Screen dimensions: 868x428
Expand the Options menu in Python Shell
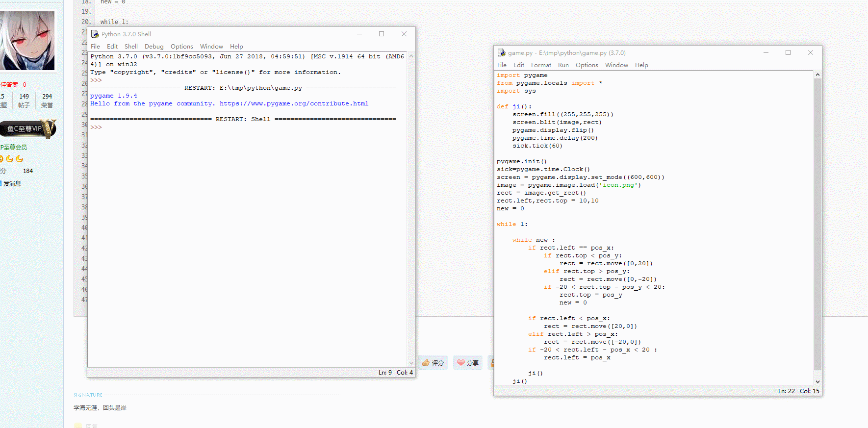tap(181, 47)
